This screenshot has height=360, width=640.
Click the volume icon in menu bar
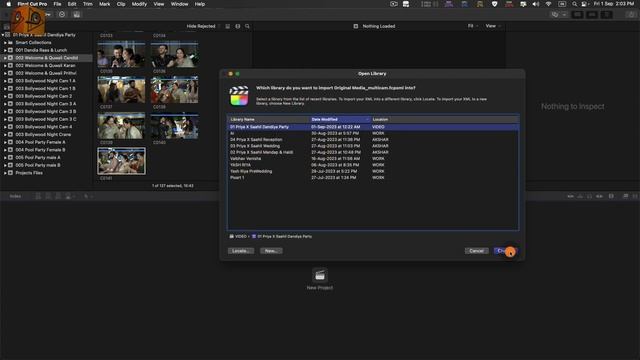coord(536,4)
